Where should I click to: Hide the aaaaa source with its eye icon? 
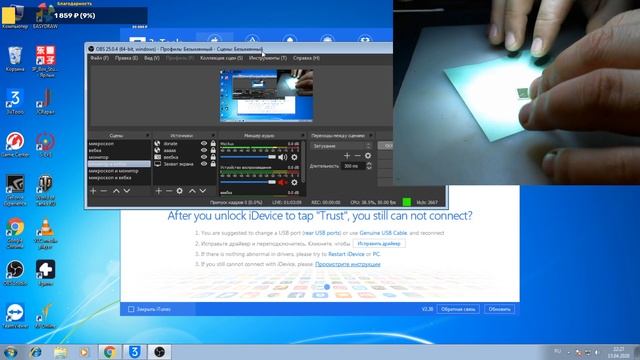tap(204, 150)
